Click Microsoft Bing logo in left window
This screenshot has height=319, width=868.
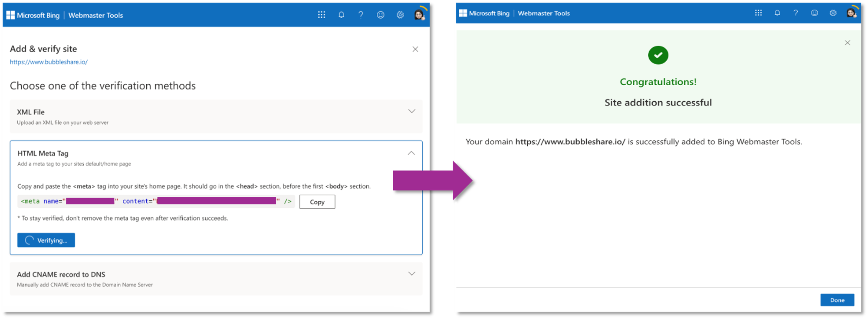coord(33,15)
